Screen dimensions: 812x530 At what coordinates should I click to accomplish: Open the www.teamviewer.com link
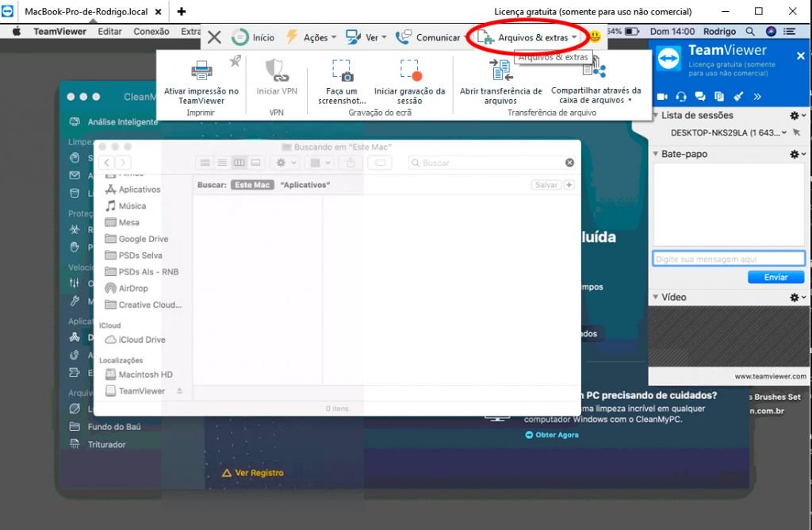coord(770,376)
